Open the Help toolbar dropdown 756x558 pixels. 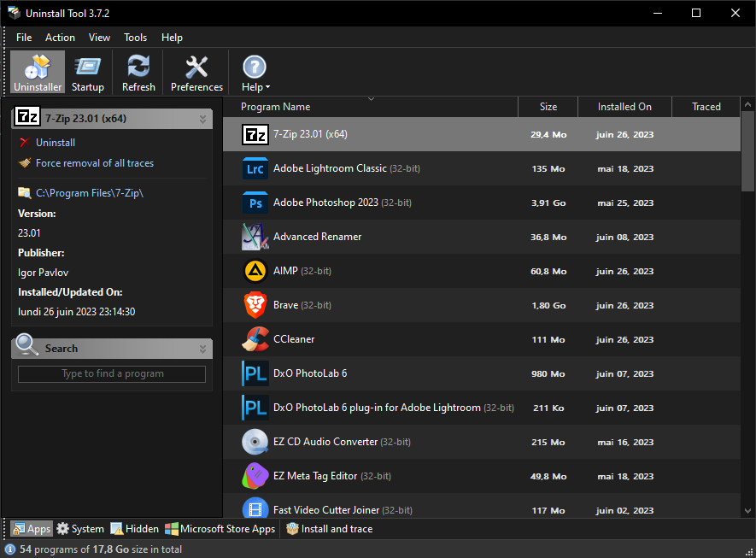coord(255,73)
